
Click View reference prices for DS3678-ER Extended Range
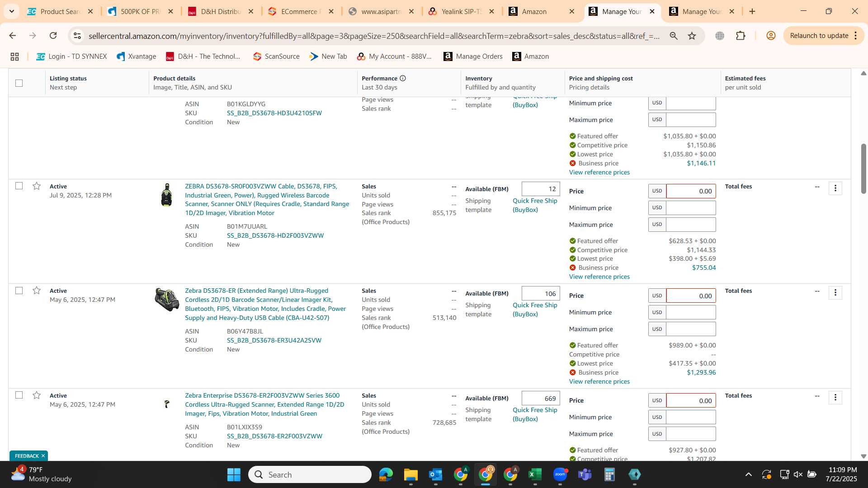pyautogui.click(x=599, y=381)
